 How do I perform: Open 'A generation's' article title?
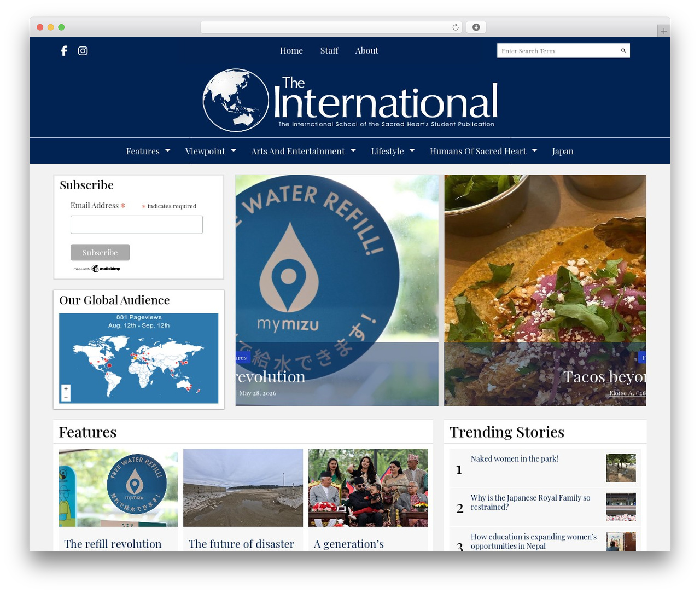[349, 544]
